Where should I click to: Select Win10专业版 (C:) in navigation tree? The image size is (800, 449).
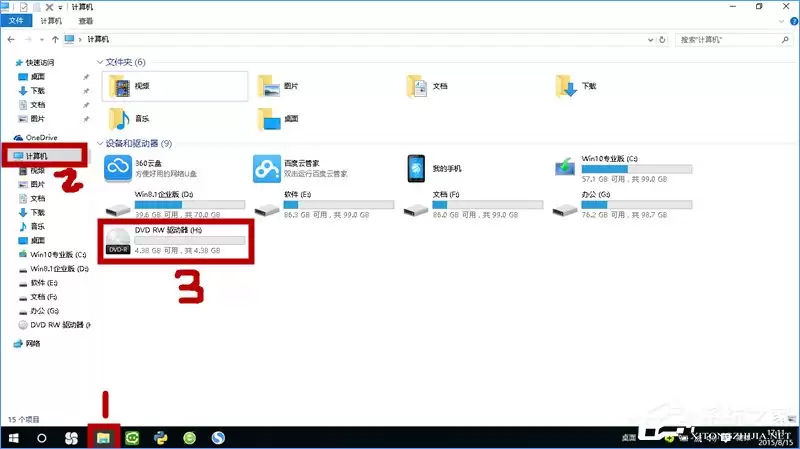coord(53,254)
